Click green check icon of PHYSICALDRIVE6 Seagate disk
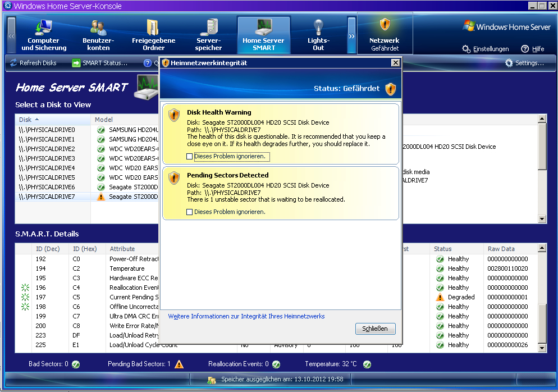The height and width of the screenshot is (392, 558). 101,187
